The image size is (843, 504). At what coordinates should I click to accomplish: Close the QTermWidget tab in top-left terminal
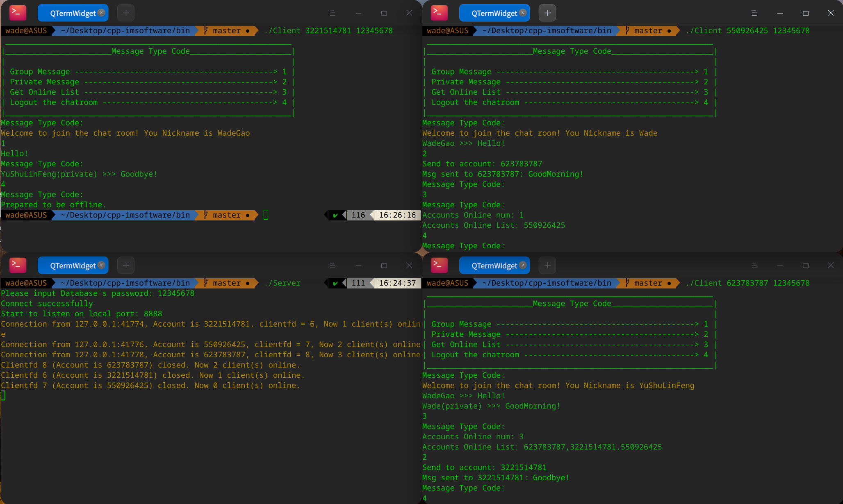point(101,13)
